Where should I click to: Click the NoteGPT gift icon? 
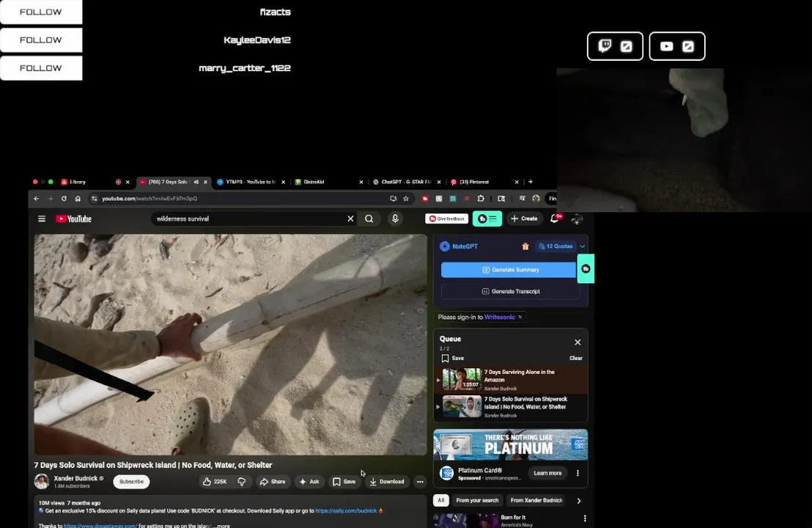525,246
